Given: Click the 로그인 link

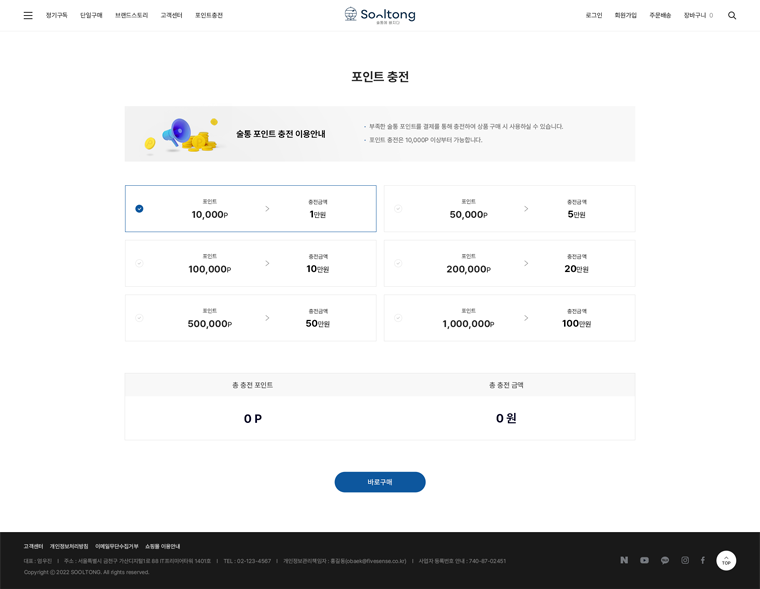Looking at the screenshot, I should tap(594, 16).
